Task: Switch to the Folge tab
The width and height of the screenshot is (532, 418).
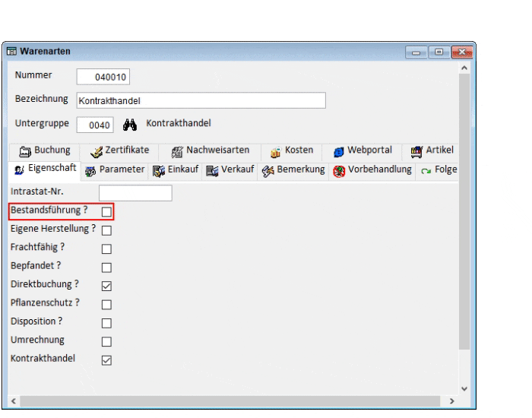Action: [x=439, y=170]
